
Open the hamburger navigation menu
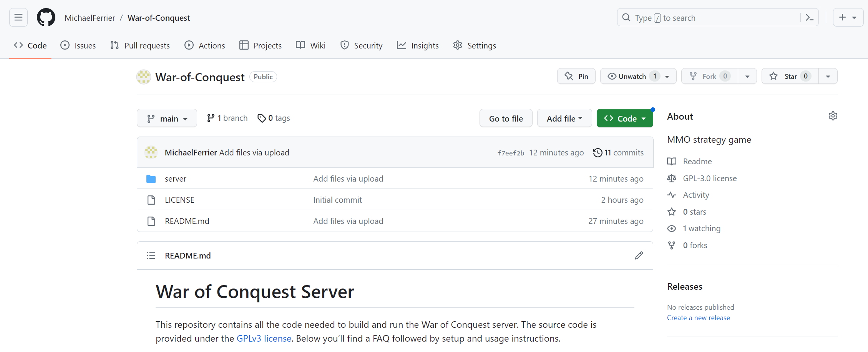[x=18, y=18]
